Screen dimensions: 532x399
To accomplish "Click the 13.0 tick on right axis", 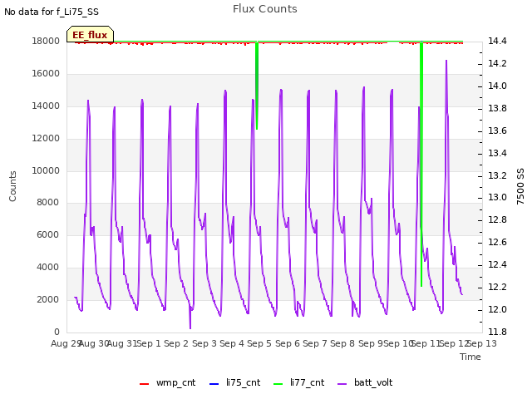I will (497, 198).
